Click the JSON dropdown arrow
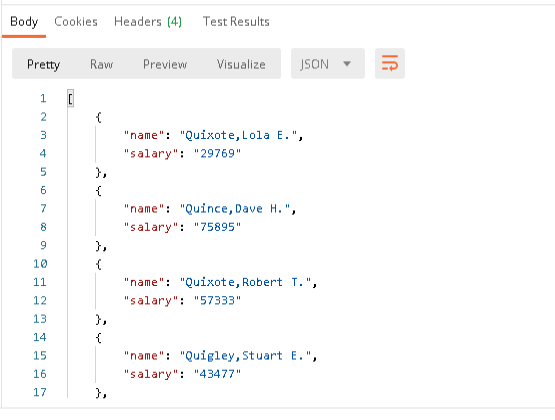 click(x=347, y=64)
